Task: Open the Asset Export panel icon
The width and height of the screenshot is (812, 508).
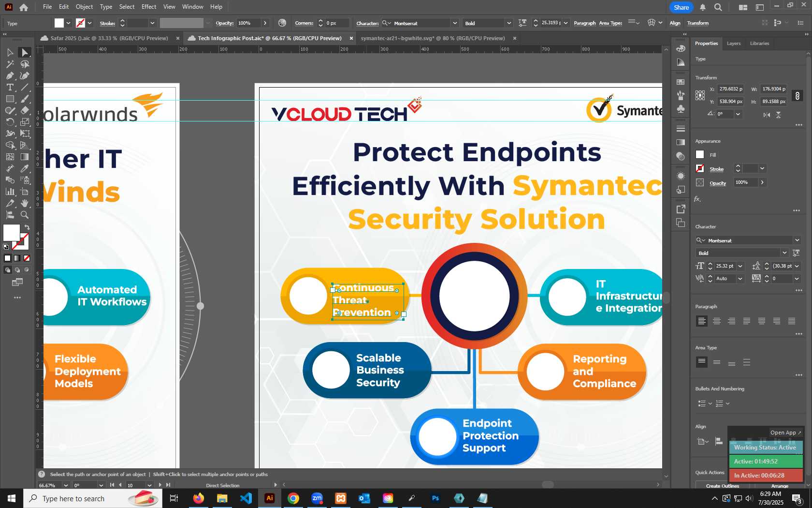Action: (681, 209)
